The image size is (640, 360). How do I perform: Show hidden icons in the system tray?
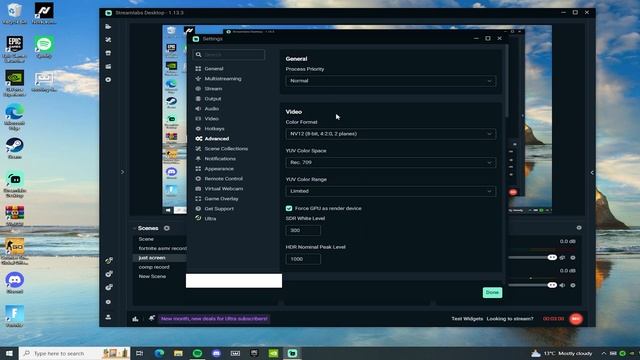604,353
